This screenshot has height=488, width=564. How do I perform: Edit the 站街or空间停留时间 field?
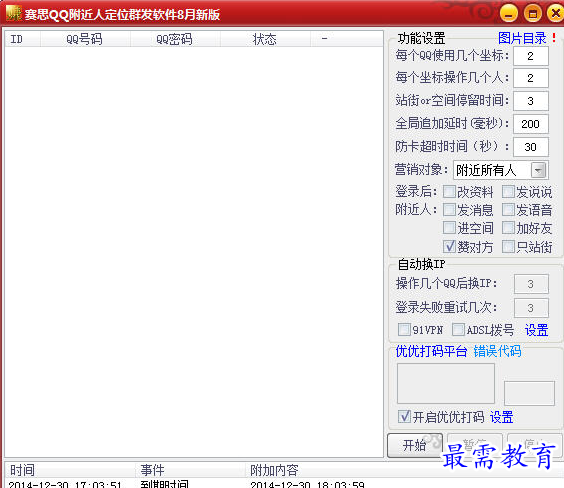pyautogui.click(x=531, y=101)
